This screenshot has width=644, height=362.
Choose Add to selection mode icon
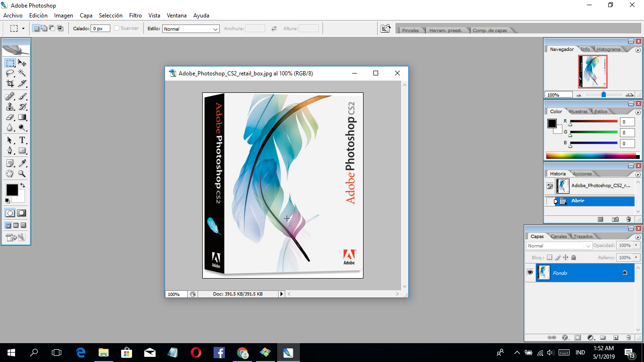tap(44, 28)
